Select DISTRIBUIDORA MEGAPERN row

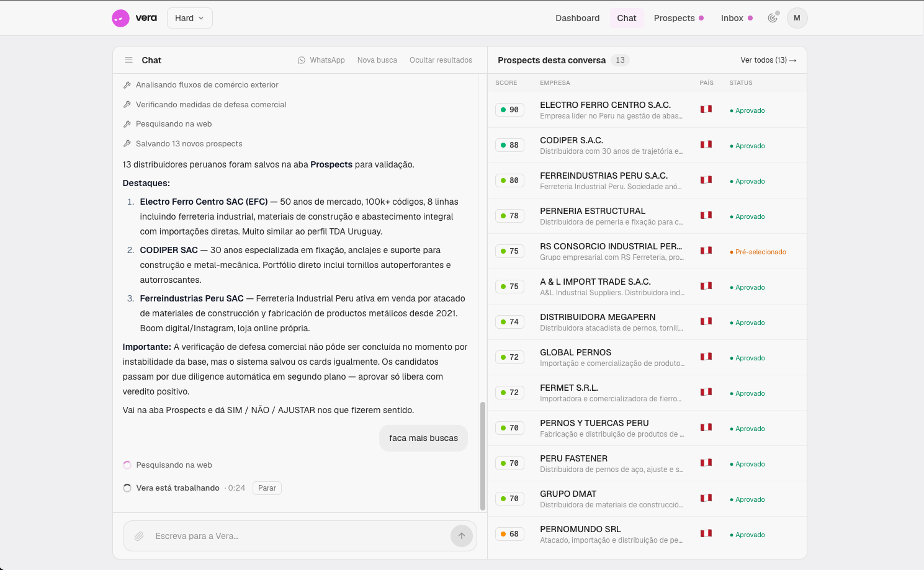[x=647, y=322]
